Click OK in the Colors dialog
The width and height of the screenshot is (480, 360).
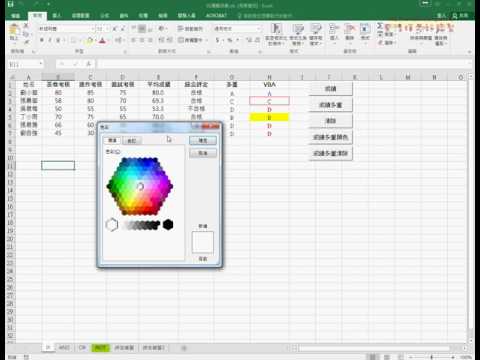click(203, 141)
